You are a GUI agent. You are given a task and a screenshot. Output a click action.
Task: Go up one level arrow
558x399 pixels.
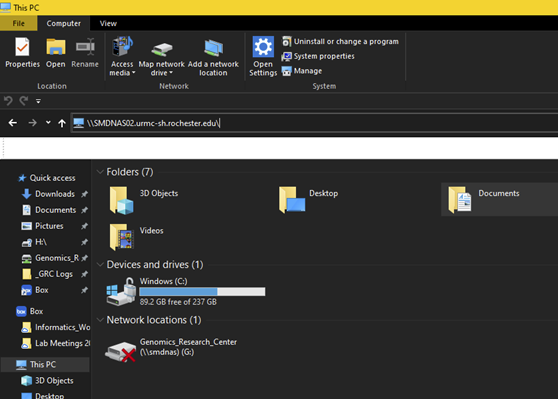pos(62,123)
